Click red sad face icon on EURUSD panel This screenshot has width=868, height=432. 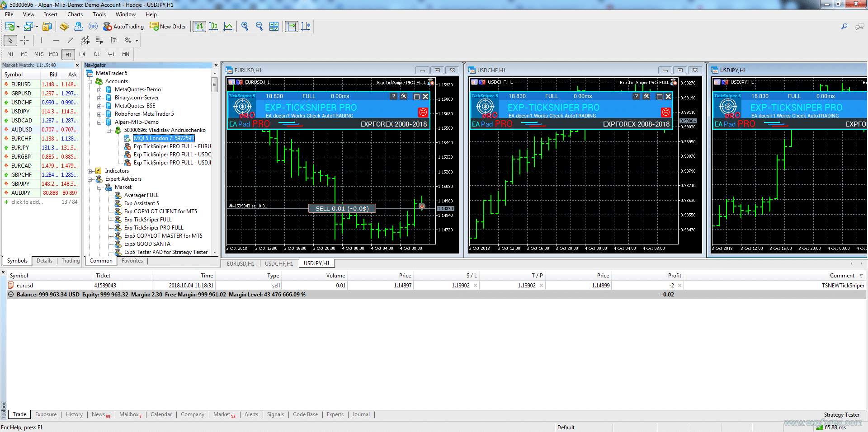click(423, 112)
